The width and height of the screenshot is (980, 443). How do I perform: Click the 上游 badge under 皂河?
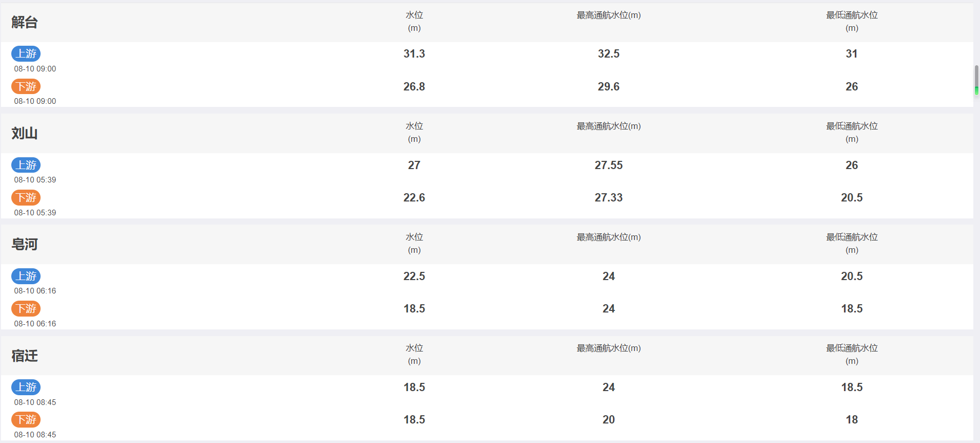click(x=26, y=276)
